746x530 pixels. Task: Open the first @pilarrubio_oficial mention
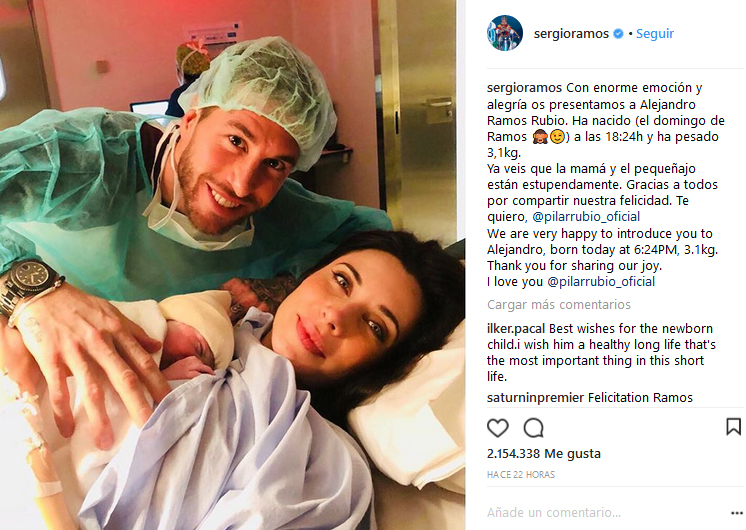click(586, 216)
